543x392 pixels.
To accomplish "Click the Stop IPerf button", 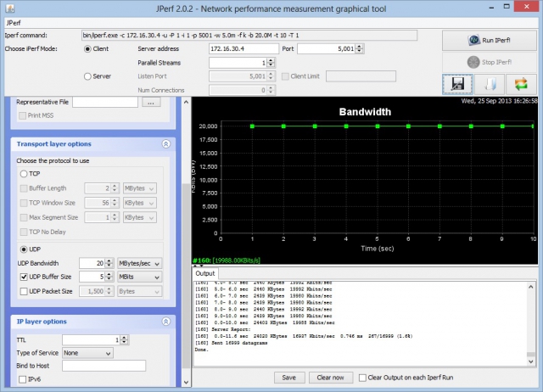I will coord(490,62).
